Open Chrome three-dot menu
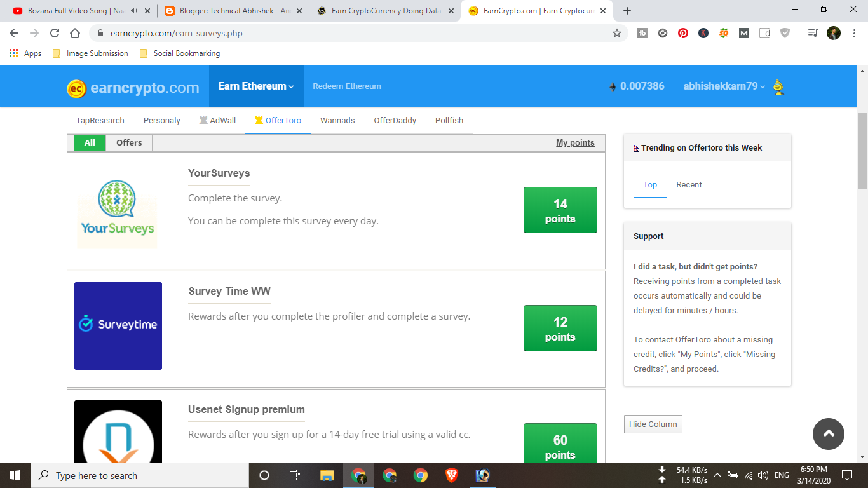The height and width of the screenshot is (488, 868). click(x=853, y=33)
